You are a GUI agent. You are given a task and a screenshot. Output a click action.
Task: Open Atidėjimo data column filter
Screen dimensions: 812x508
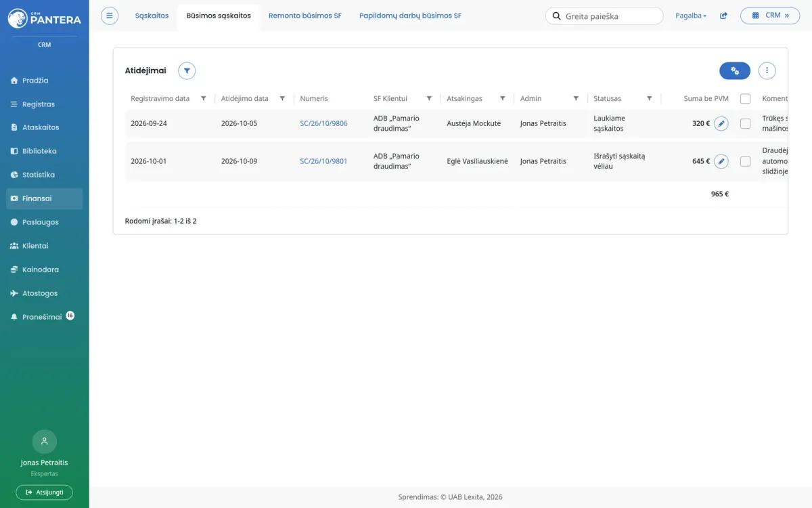282,98
